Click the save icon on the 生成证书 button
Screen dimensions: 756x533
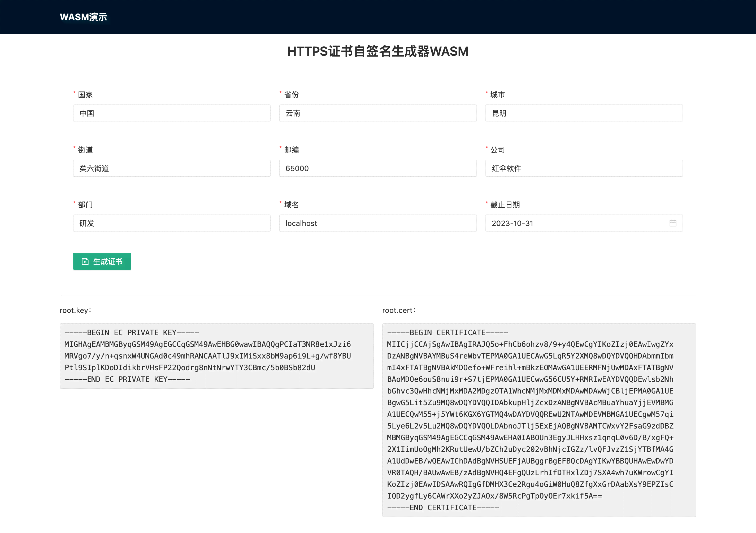(85, 261)
